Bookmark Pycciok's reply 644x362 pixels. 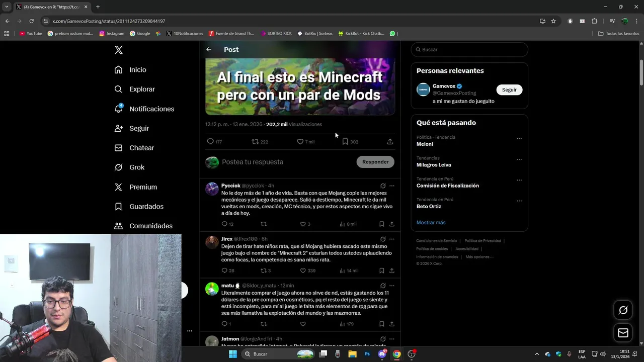point(381,224)
